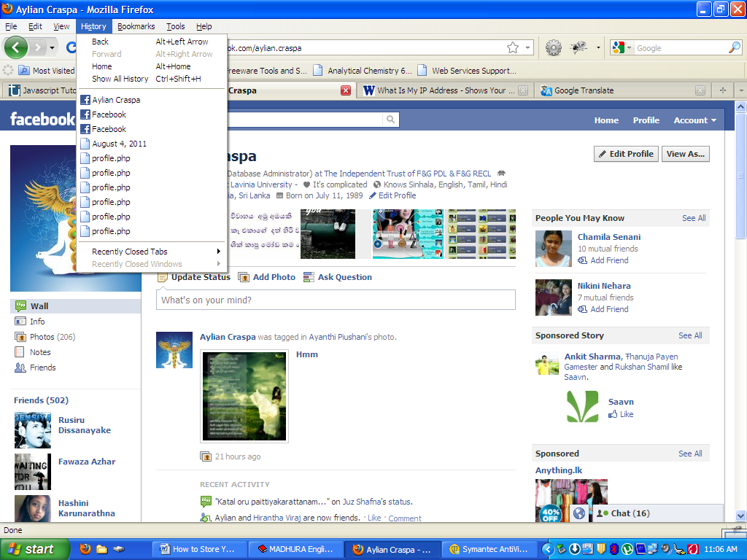The width and height of the screenshot is (747, 560).
Task: Click Fawaza Azhar friend thumbnail
Action: coord(32,472)
